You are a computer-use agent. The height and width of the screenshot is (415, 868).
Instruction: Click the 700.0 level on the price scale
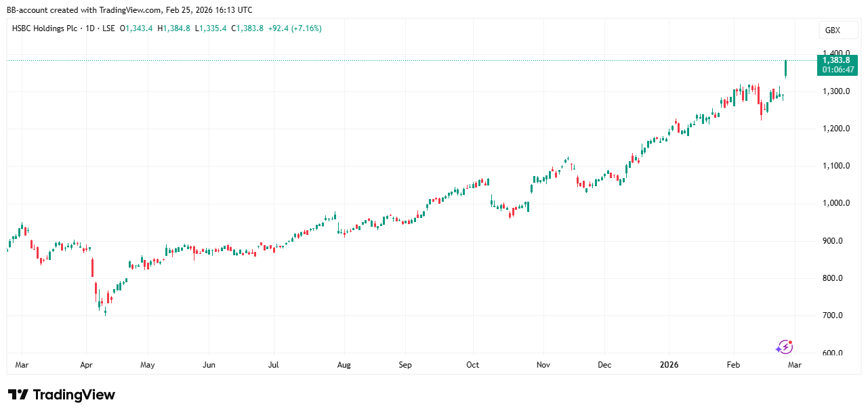point(838,315)
